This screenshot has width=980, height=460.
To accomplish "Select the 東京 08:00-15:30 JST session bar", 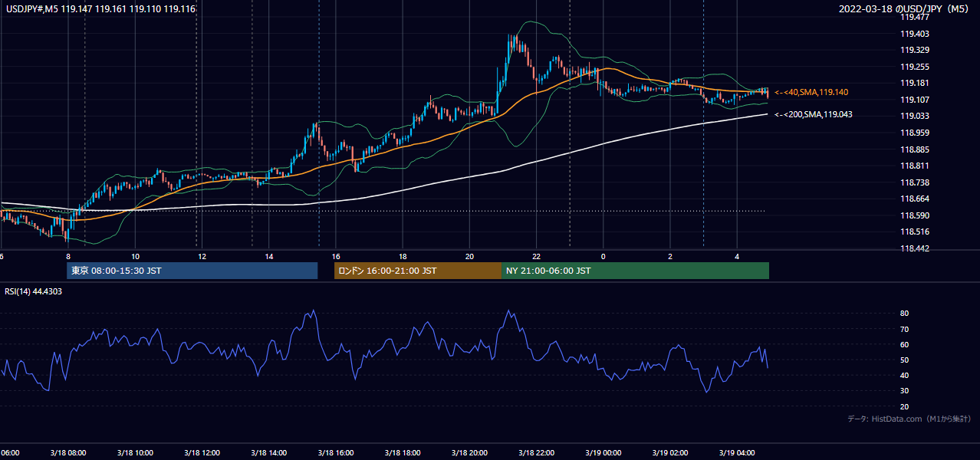I will pos(192,271).
